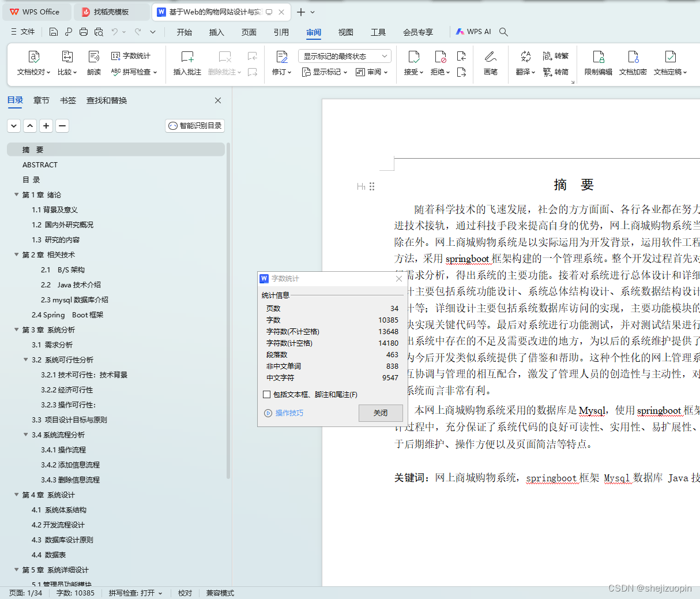Expand the 翻译 dropdown arrow
Image resolution: width=700 pixels, height=599 pixels.
[x=533, y=72]
